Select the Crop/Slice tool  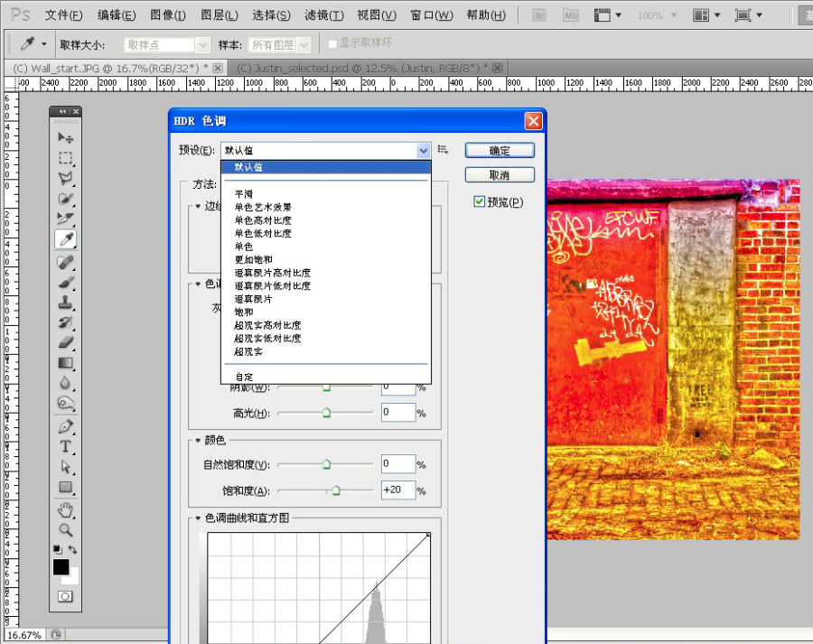65,219
